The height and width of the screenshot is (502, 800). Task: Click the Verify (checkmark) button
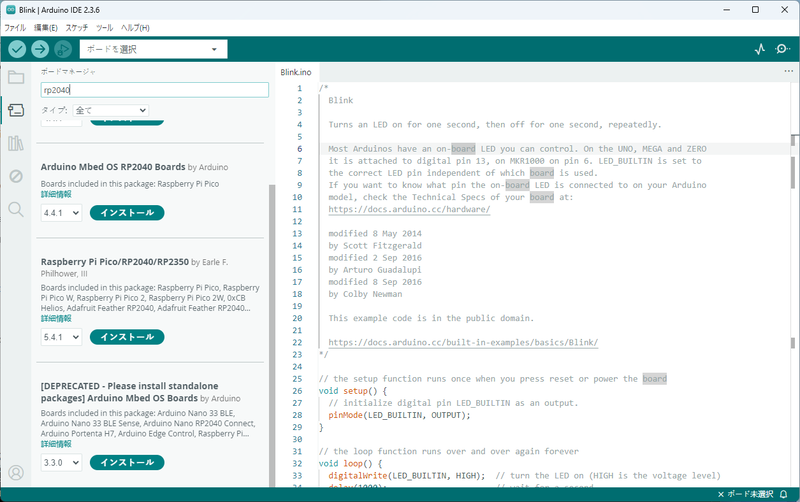point(17,49)
